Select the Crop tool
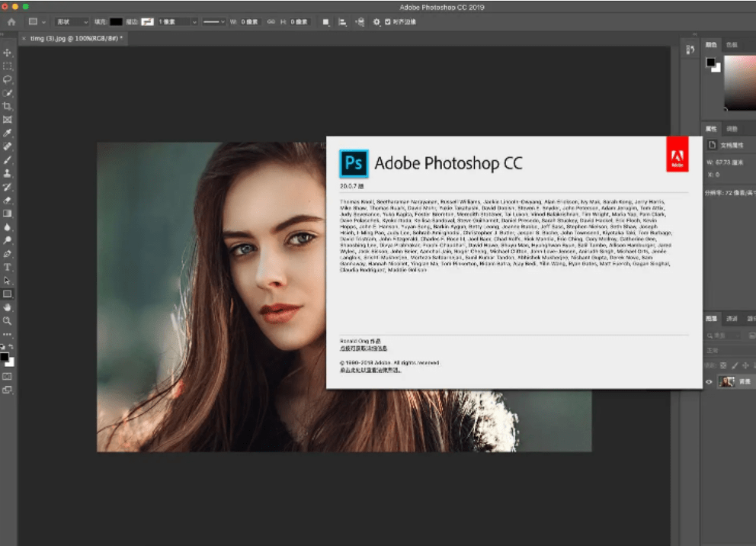The width and height of the screenshot is (756, 546). (x=7, y=106)
